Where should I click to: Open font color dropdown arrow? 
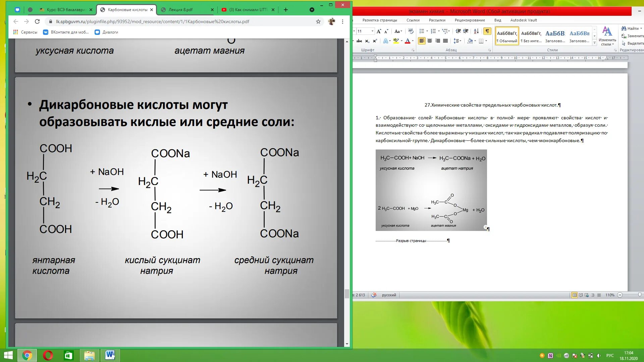pyautogui.click(x=413, y=41)
